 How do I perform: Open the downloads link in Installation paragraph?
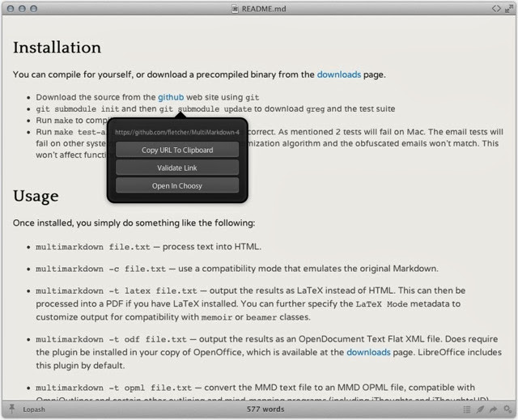(339, 74)
